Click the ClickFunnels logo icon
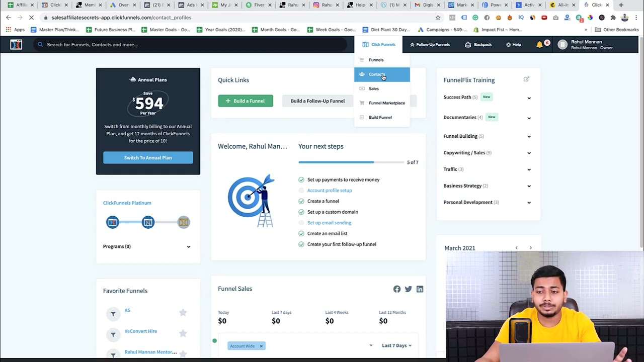644x362 pixels. pos(16,44)
